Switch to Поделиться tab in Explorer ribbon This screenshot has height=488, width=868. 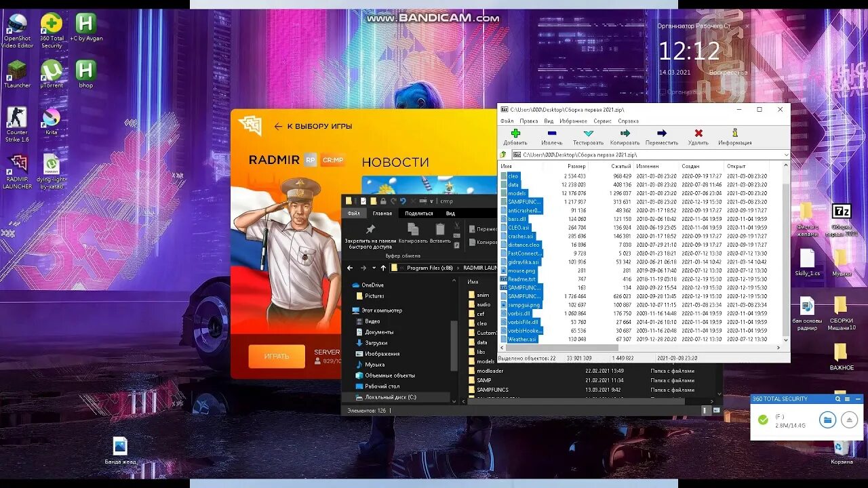coord(419,213)
